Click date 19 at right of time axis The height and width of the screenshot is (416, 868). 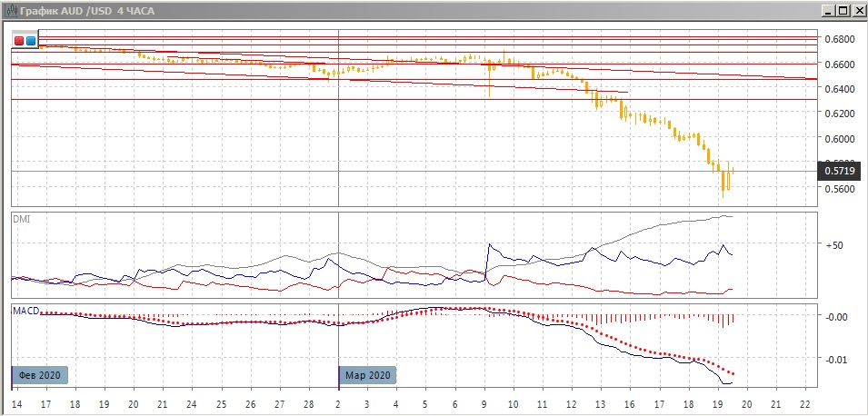[715, 402]
